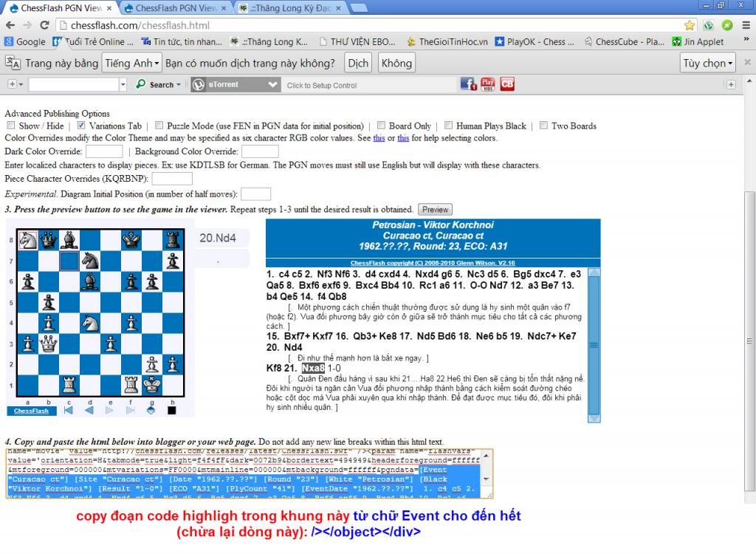Jump to the last move of the game
The image size is (756, 554).
point(130,410)
